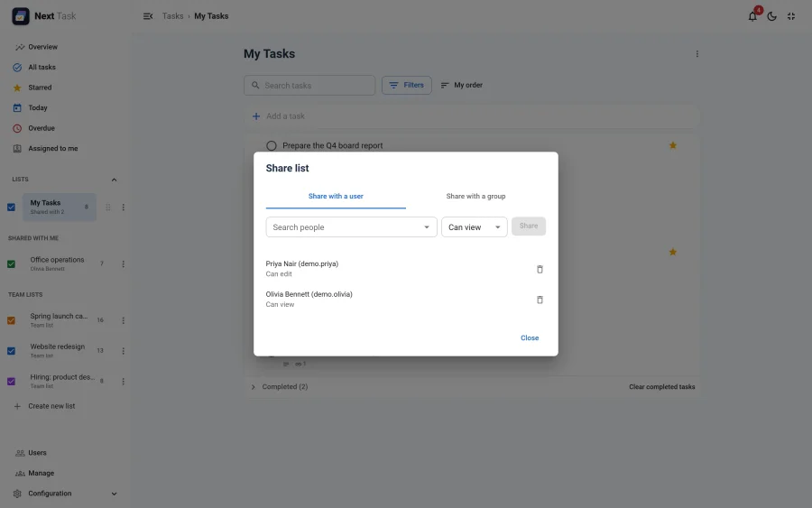Select the Share with a user tab
812x508 pixels.
pos(336,197)
